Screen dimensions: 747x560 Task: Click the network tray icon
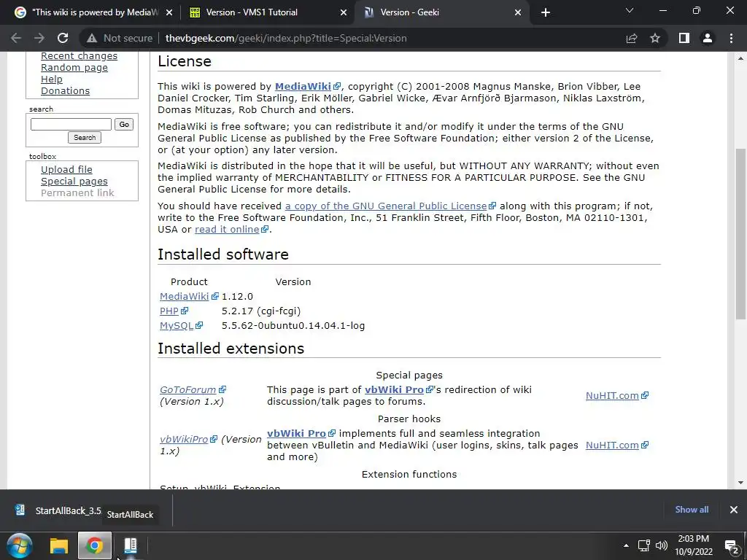coord(643,545)
